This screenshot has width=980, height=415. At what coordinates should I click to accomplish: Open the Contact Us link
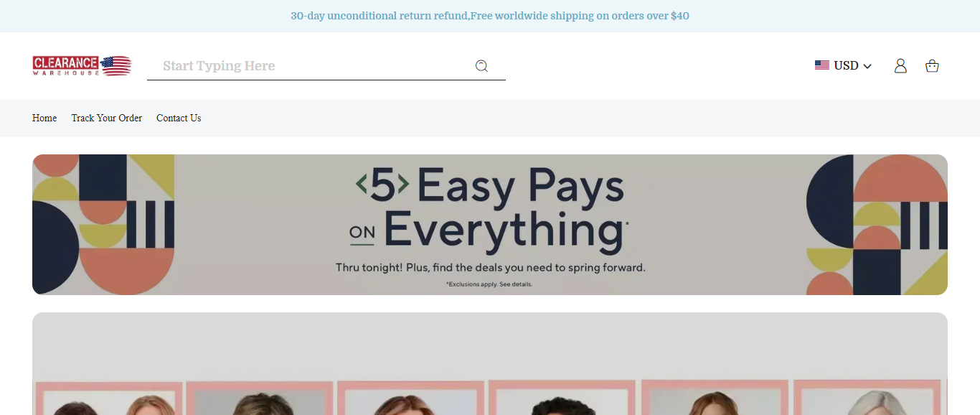pos(179,118)
